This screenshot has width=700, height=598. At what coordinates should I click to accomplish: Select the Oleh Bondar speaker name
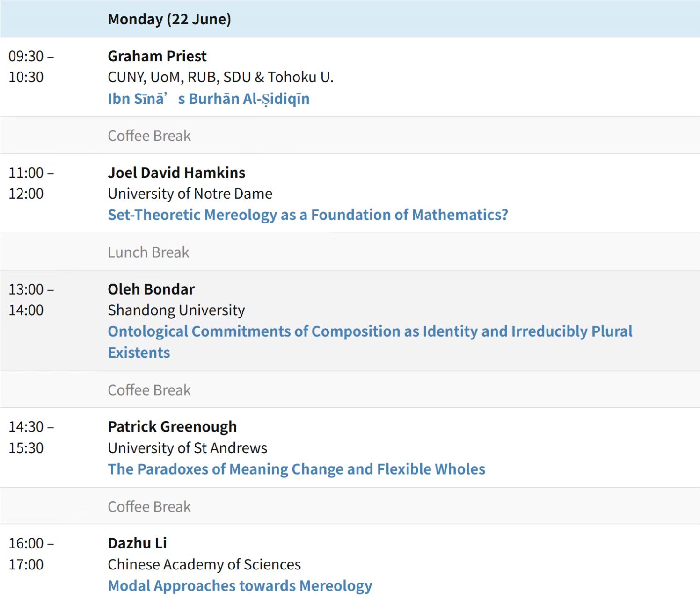pyautogui.click(x=151, y=289)
